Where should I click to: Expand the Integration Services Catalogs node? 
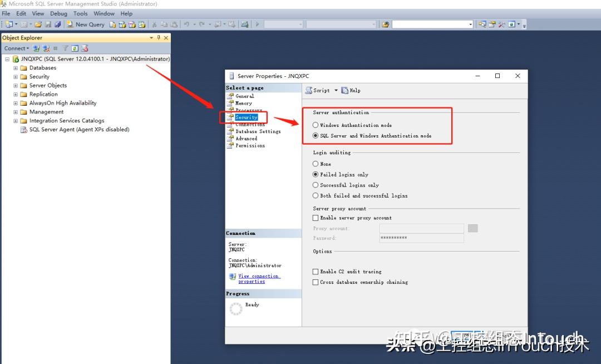[16, 121]
